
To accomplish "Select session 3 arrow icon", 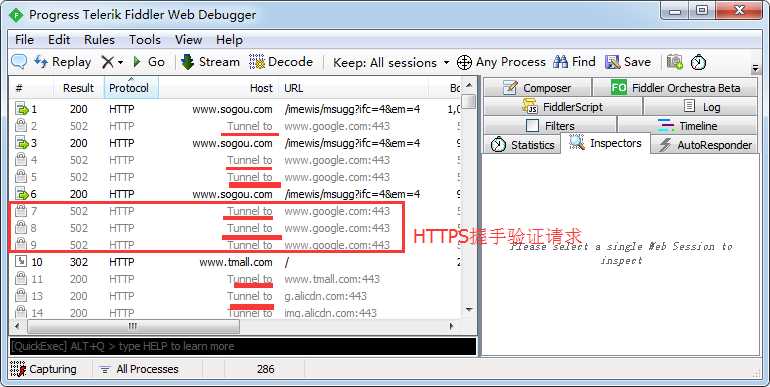I will pyautogui.click(x=22, y=143).
